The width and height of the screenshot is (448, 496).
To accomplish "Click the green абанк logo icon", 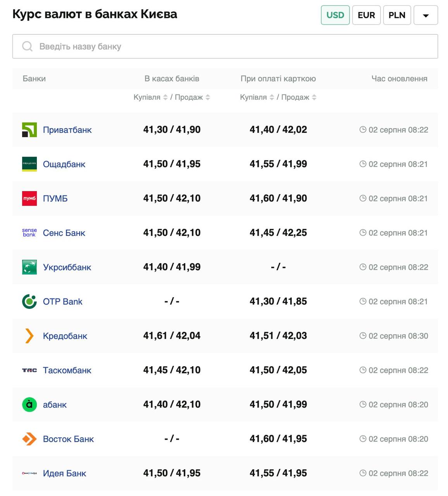I will click(x=29, y=405).
